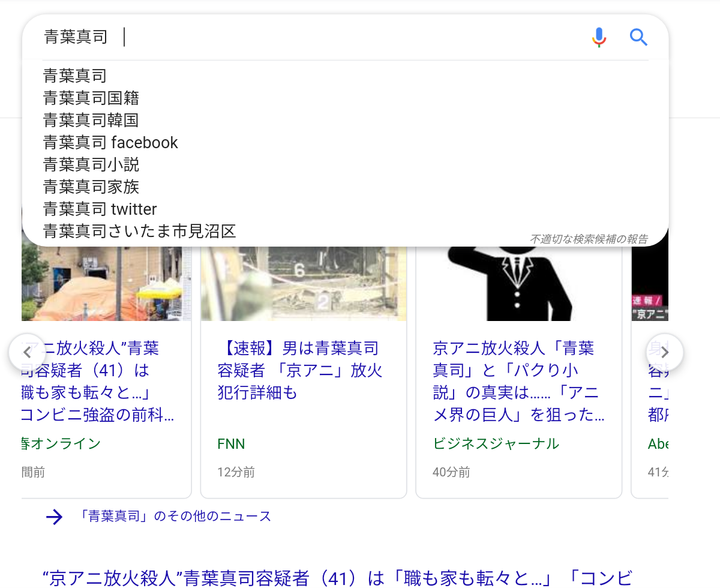Click the ビジネスジャーナル source label
720x588 pixels.
point(496,444)
